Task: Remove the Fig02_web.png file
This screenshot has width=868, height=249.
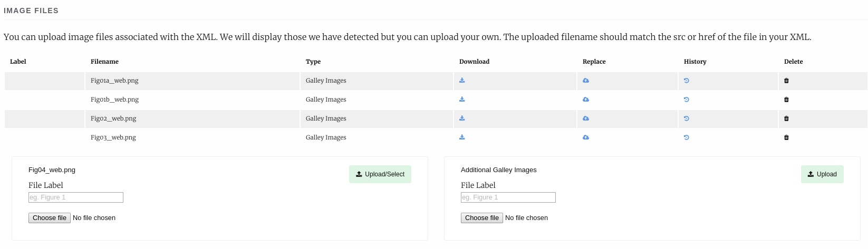Action: click(x=786, y=118)
